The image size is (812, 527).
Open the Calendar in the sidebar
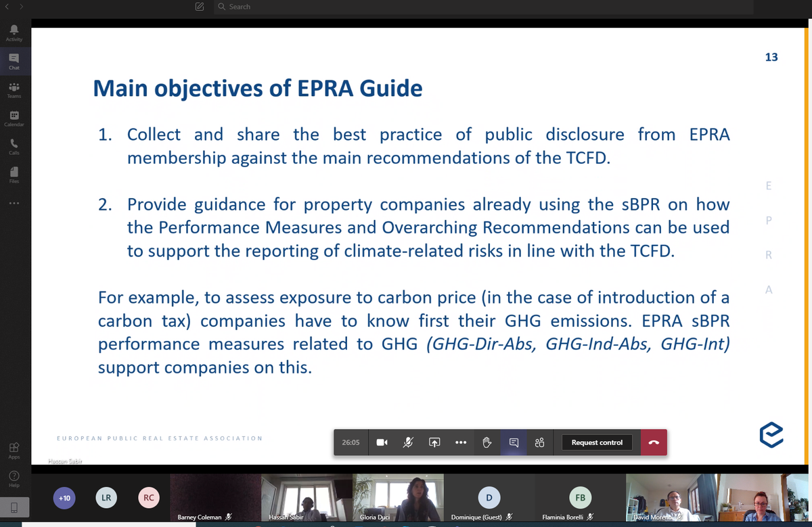click(14, 118)
